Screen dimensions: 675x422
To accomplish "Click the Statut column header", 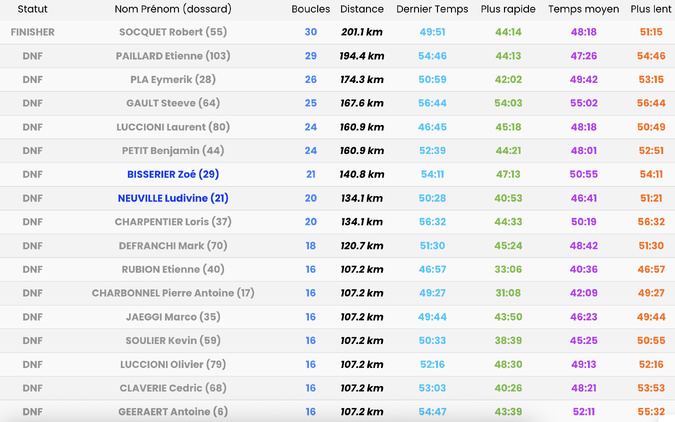I will (x=32, y=9).
